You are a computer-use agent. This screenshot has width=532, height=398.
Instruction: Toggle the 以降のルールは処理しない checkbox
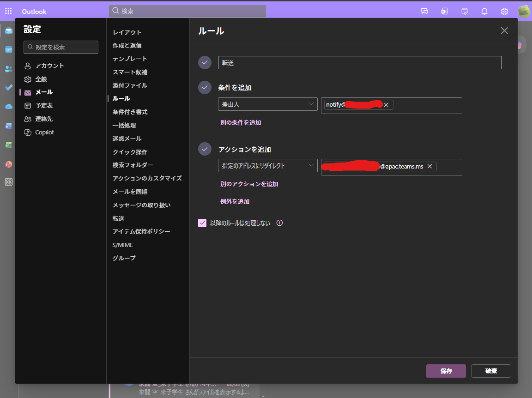202,223
